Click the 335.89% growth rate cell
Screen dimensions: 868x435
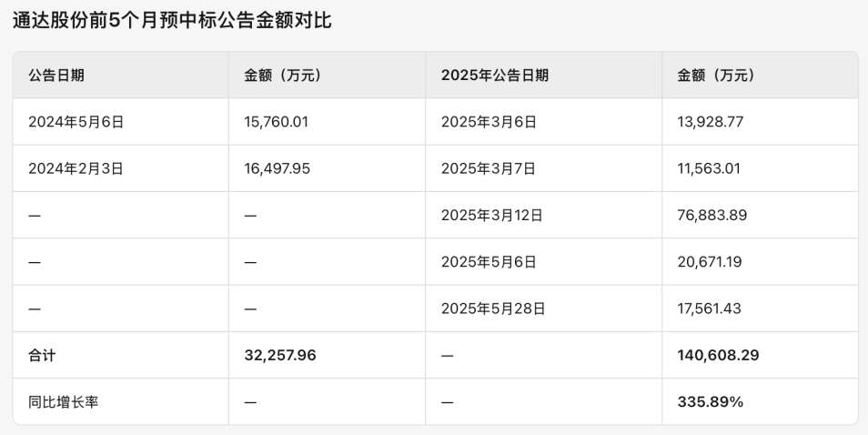point(710,402)
